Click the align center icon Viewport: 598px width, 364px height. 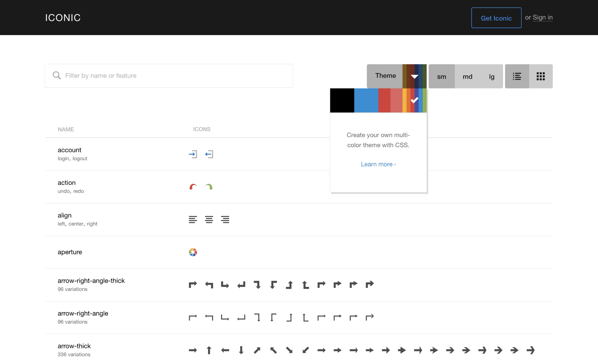pyautogui.click(x=209, y=220)
